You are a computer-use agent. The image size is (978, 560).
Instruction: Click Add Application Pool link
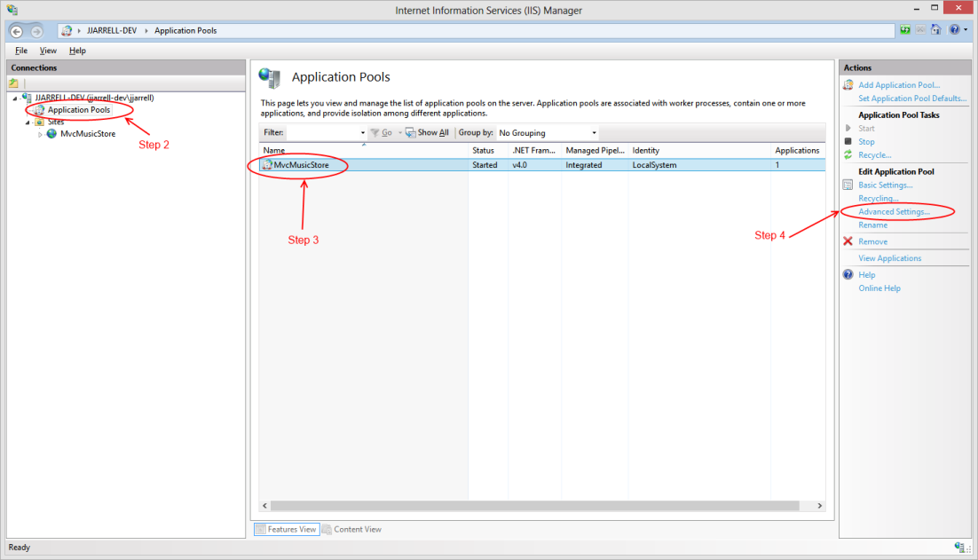click(899, 85)
